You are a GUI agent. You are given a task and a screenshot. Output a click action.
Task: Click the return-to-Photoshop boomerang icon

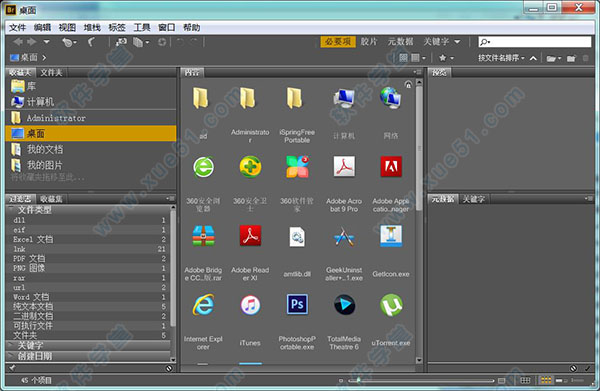[x=91, y=42]
